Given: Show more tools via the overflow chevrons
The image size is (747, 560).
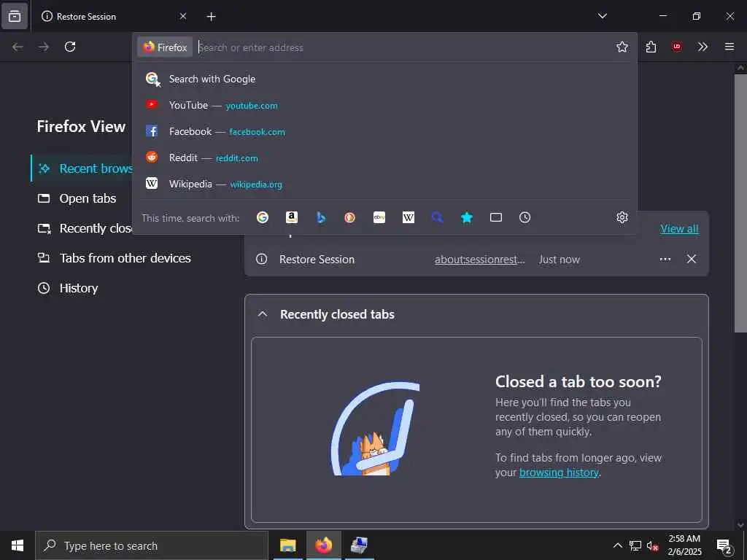Looking at the screenshot, I should tap(703, 47).
